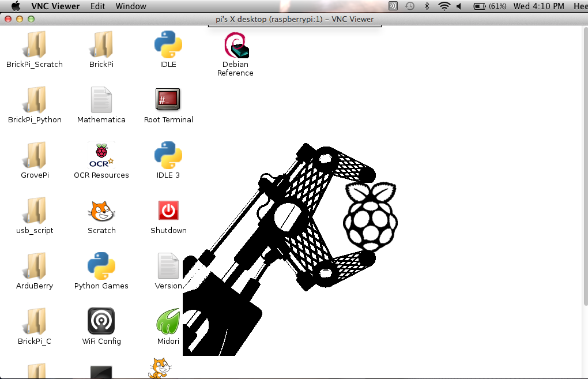Image resolution: width=588 pixels, height=379 pixels.
Task: Click the vertical scrollbar of VNC window
Action: click(586, 166)
